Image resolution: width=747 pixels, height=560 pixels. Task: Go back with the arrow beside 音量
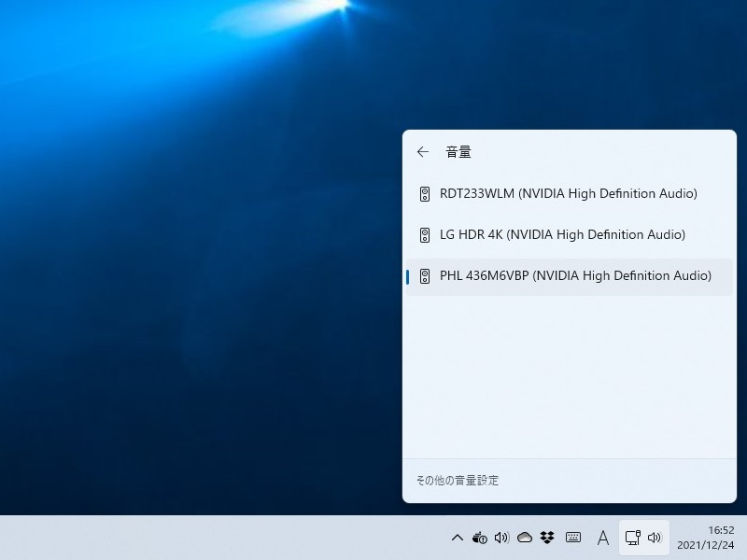pos(423,152)
